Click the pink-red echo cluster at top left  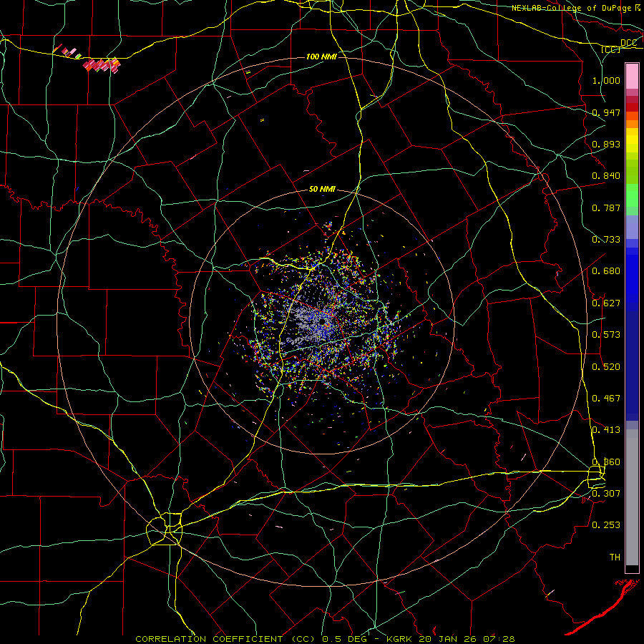click(102, 65)
